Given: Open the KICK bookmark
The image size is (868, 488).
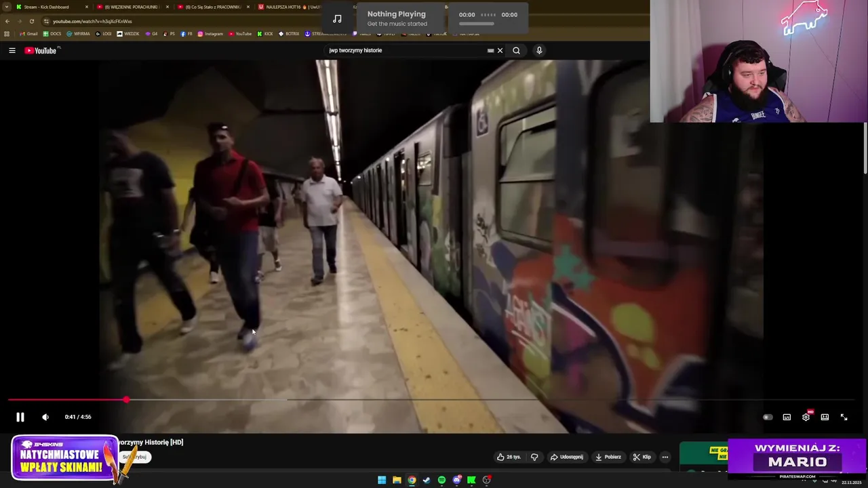Looking at the screenshot, I should [x=264, y=33].
